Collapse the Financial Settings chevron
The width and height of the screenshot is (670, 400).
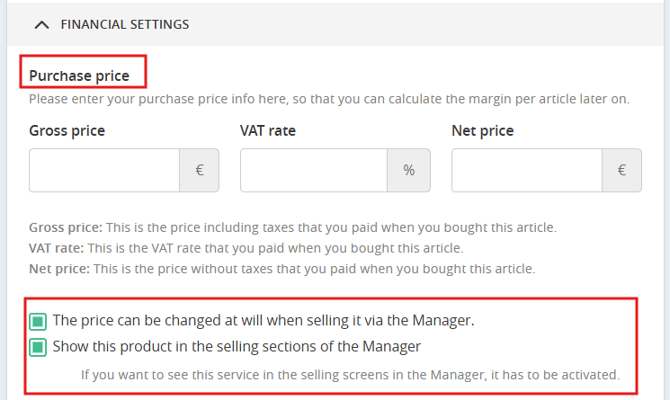41,25
